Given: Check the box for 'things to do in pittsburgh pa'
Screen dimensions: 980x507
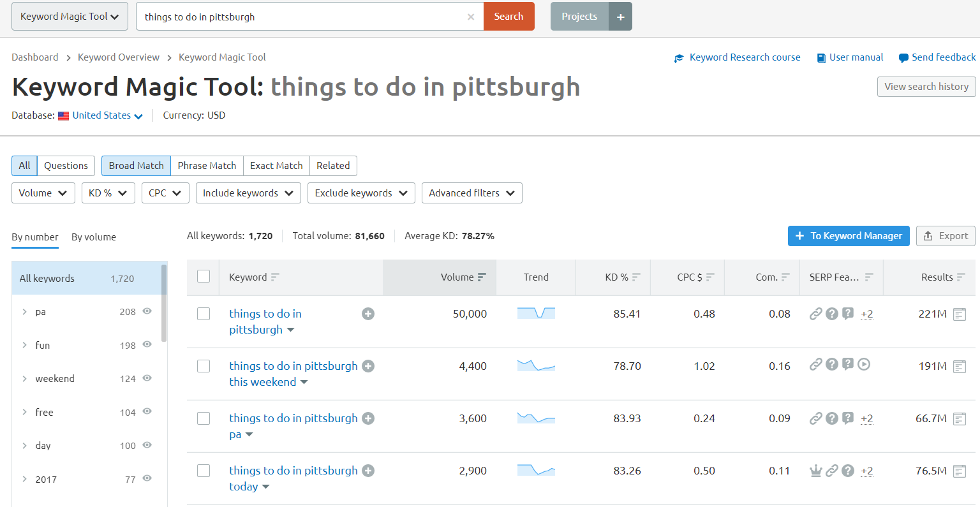Looking at the screenshot, I should pyautogui.click(x=204, y=418).
